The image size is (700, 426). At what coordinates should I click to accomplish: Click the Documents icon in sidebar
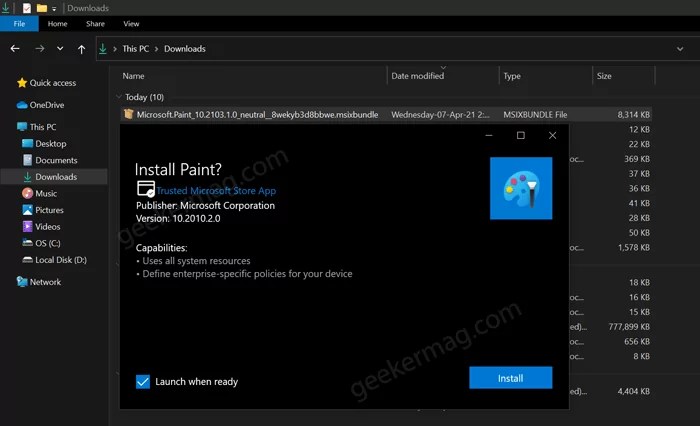27,160
